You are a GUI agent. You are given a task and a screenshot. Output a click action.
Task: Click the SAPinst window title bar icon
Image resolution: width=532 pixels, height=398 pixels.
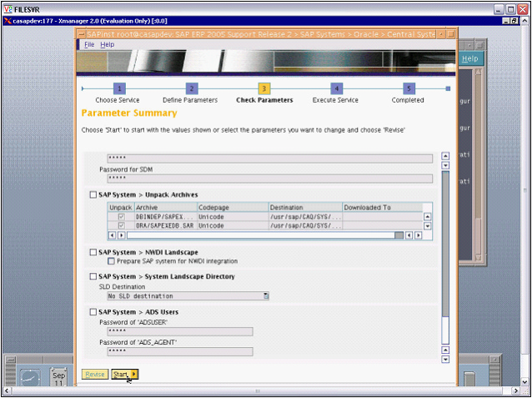click(81, 34)
